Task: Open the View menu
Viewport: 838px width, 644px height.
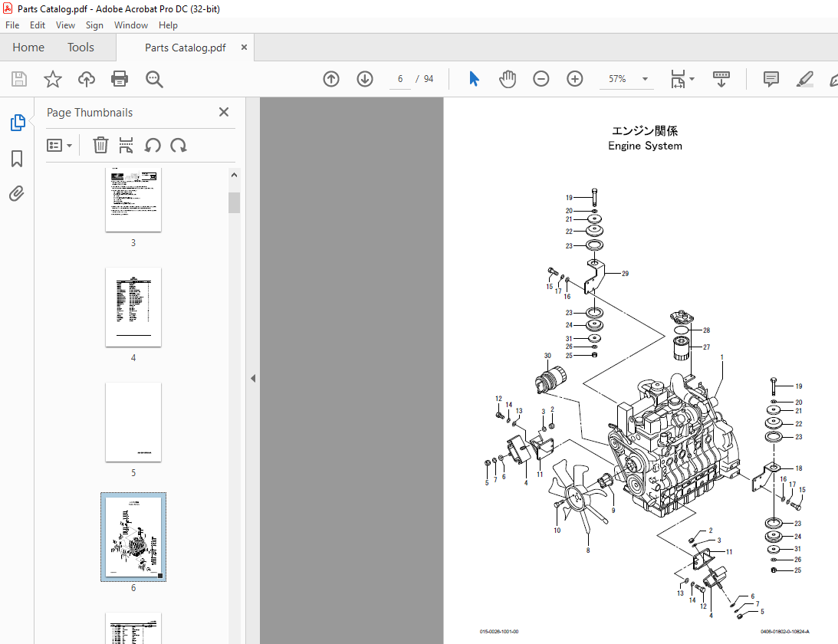Action: (65, 25)
